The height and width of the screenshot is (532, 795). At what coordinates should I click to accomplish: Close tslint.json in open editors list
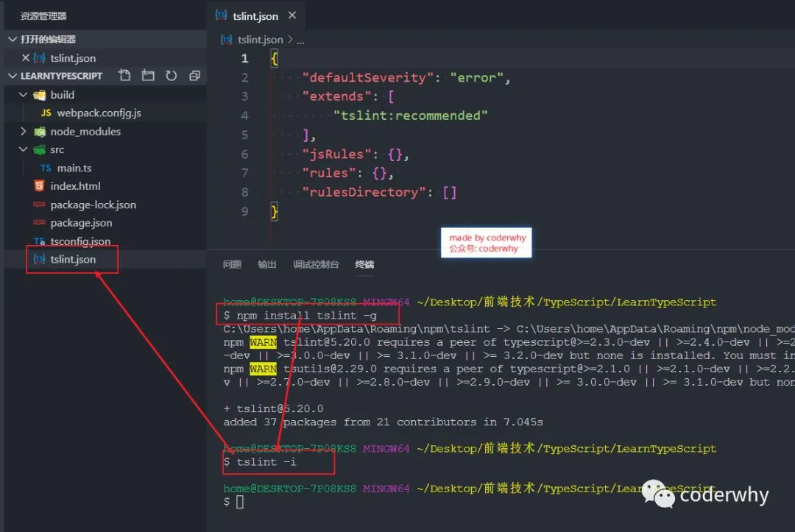tap(25, 57)
